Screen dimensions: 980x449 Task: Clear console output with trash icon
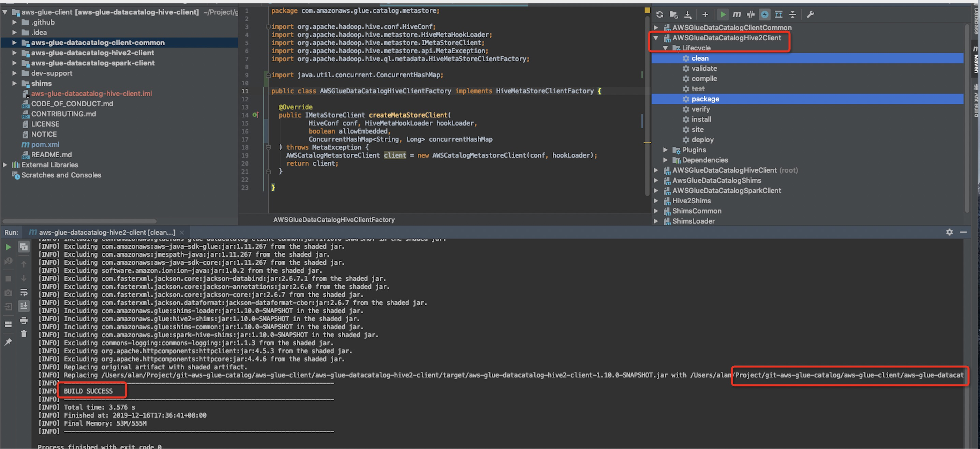24,334
